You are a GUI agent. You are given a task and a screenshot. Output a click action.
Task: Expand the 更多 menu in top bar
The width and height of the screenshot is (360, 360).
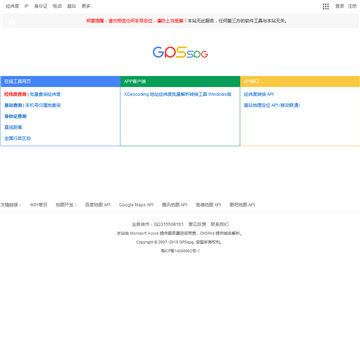[x=87, y=6]
